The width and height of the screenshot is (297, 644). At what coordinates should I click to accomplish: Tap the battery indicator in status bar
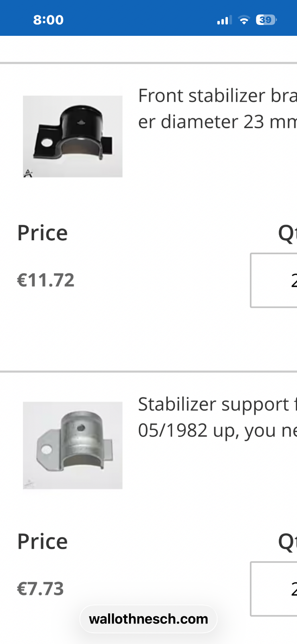click(x=266, y=20)
